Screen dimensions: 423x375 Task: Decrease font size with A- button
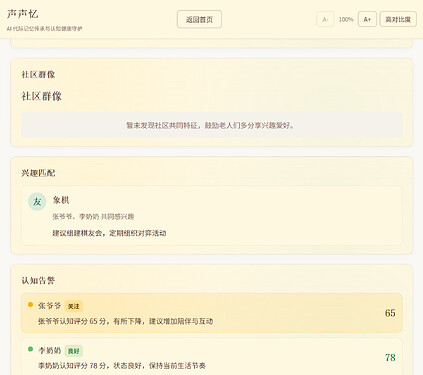(x=325, y=19)
